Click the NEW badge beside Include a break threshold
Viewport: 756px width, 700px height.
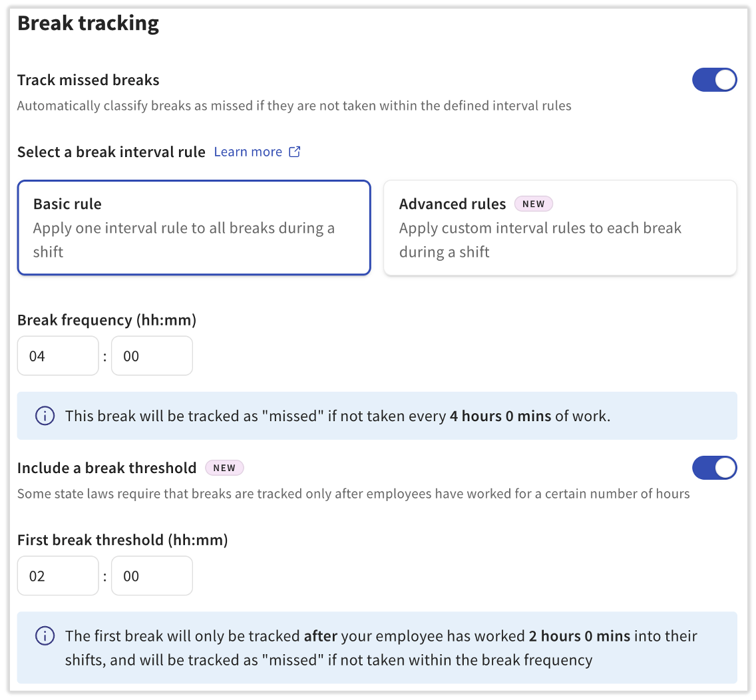point(224,468)
